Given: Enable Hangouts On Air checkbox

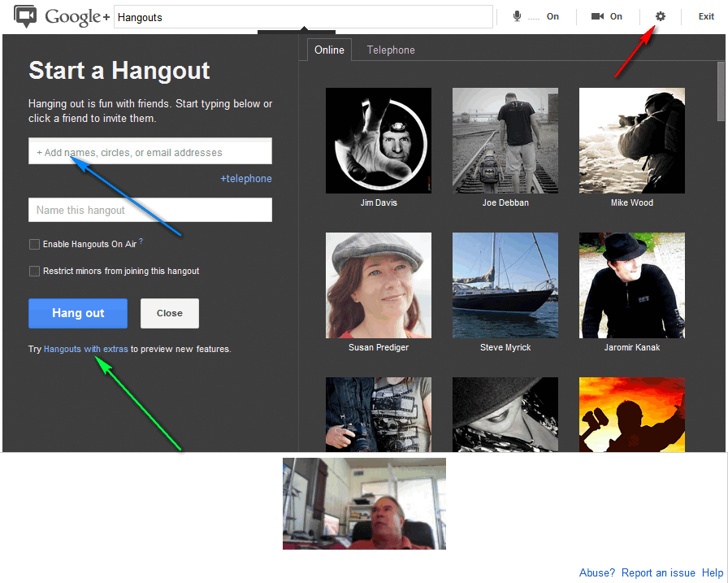Looking at the screenshot, I should tap(34, 244).
